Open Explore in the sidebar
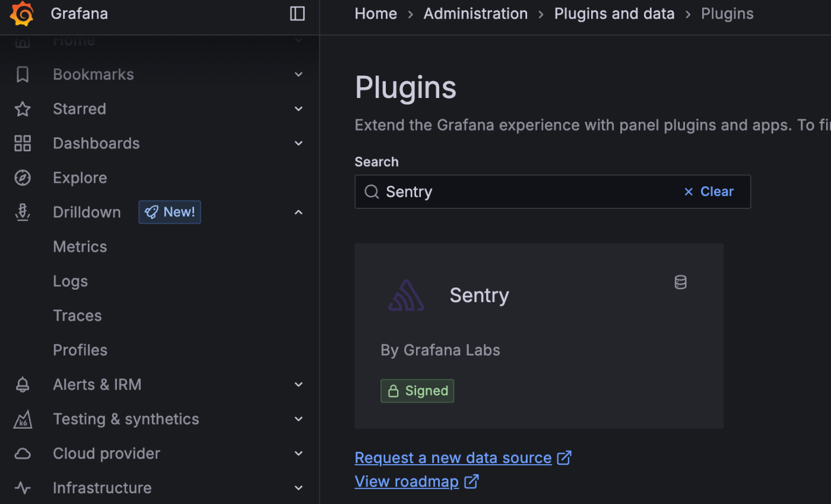This screenshot has height=504, width=831. pyautogui.click(x=80, y=177)
